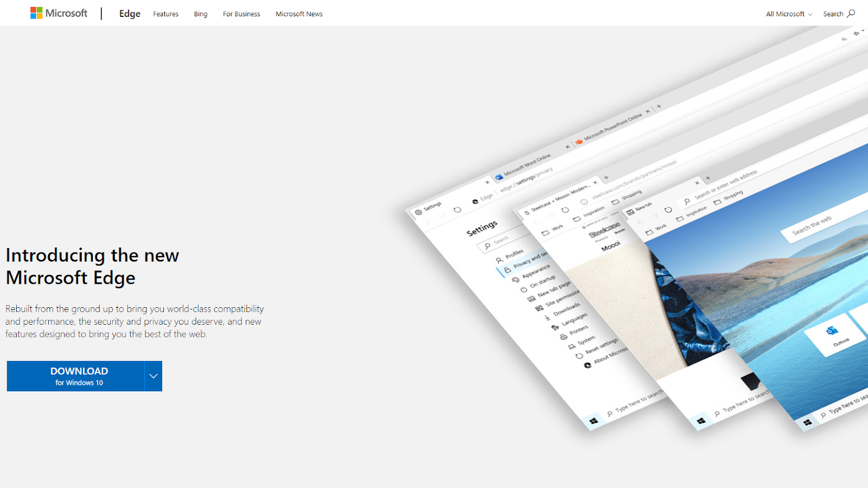Image resolution: width=868 pixels, height=488 pixels.
Task: Click the Settings gear tab icon
Action: (x=418, y=212)
